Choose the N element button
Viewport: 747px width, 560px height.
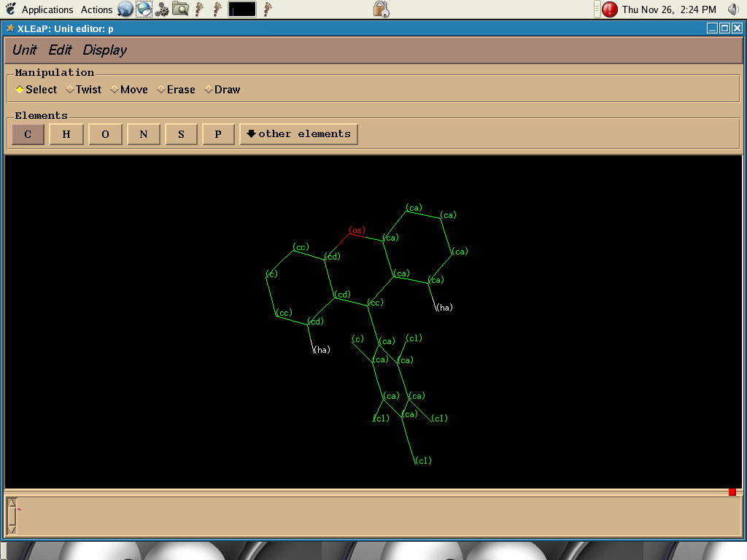click(x=143, y=134)
